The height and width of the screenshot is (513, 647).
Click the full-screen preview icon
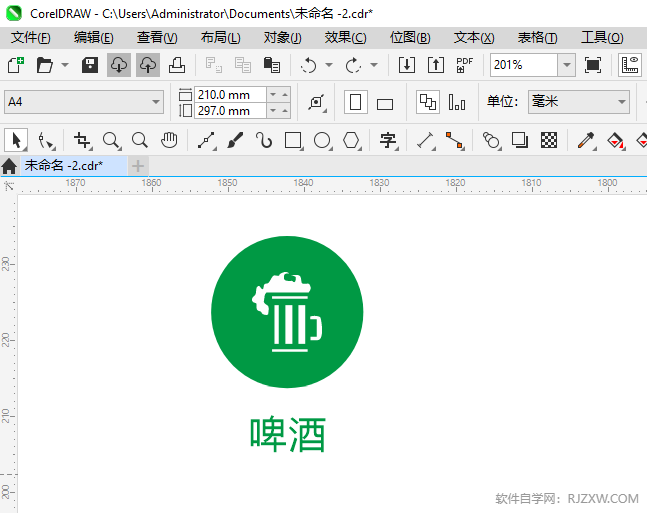593,65
